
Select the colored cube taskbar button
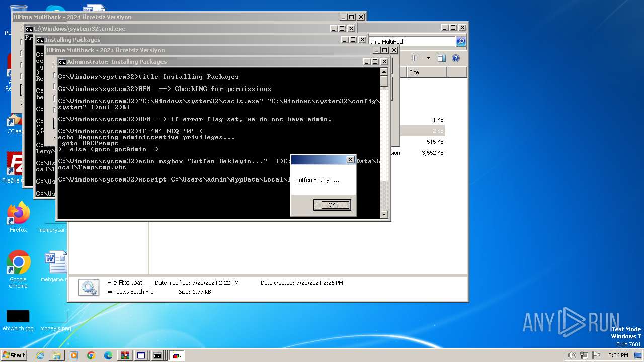tap(176, 355)
